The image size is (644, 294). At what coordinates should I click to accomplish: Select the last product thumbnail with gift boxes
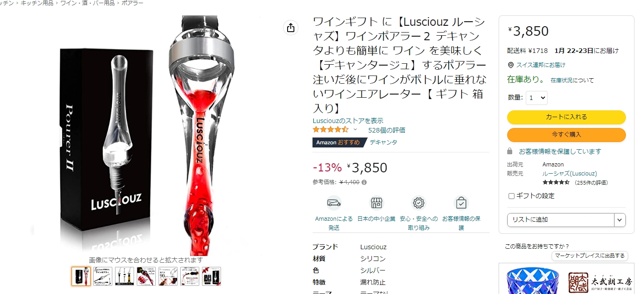[x=211, y=276]
